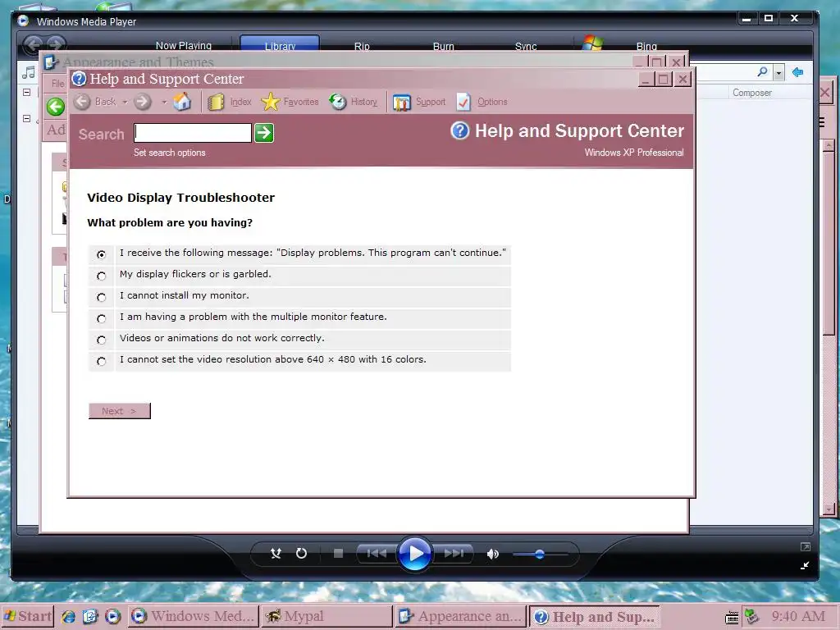This screenshot has height=630, width=840.
Task: Click the Help search input field
Action: click(193, 133)
